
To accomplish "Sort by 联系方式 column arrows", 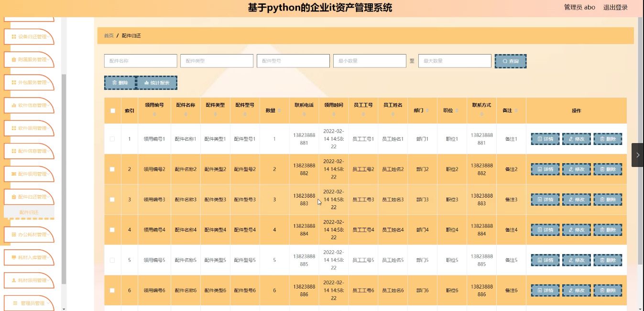I will point(482,115).
